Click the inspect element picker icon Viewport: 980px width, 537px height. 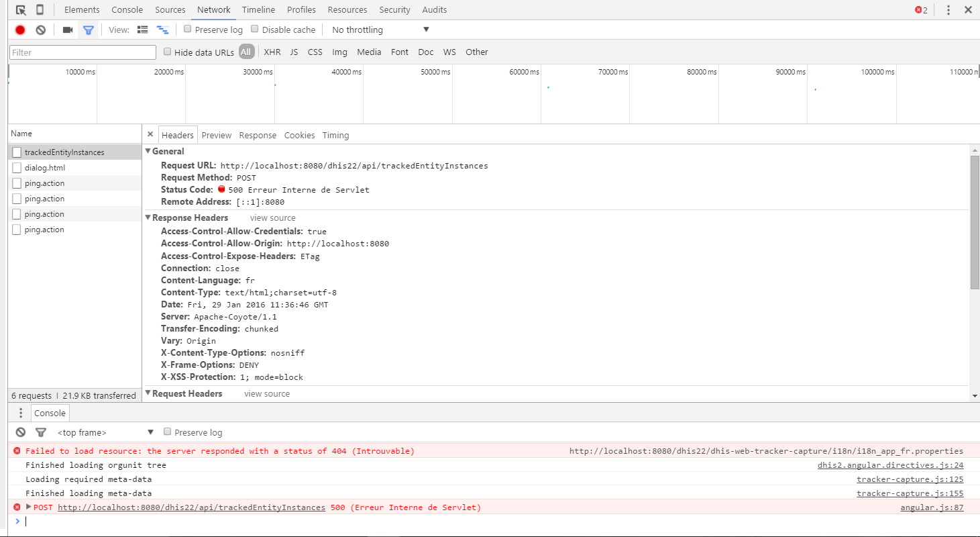21,10
